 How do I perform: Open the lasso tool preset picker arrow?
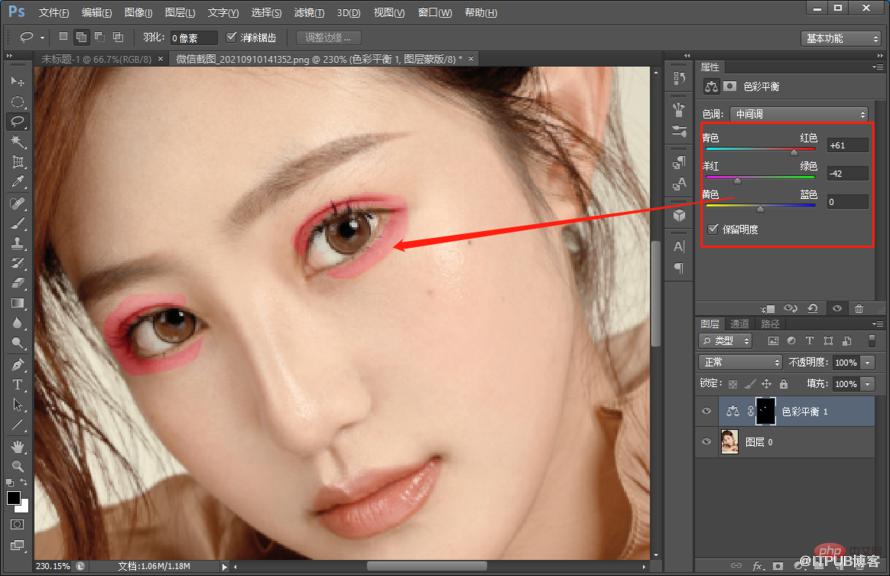click(42, 38)
